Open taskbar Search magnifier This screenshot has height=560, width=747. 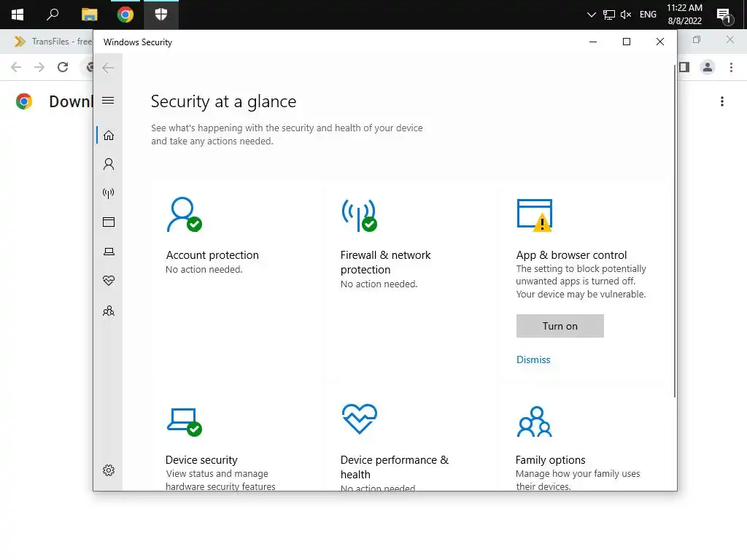[x=53, y=15]
